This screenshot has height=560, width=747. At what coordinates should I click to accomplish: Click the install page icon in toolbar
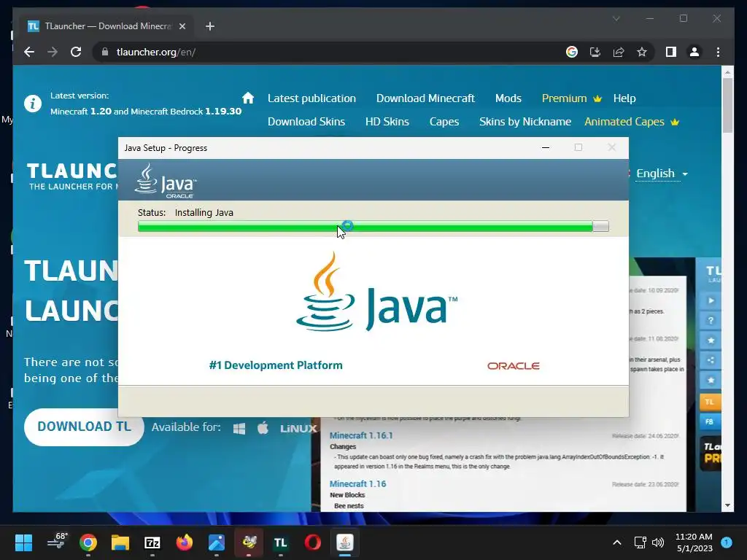point(595,52)
